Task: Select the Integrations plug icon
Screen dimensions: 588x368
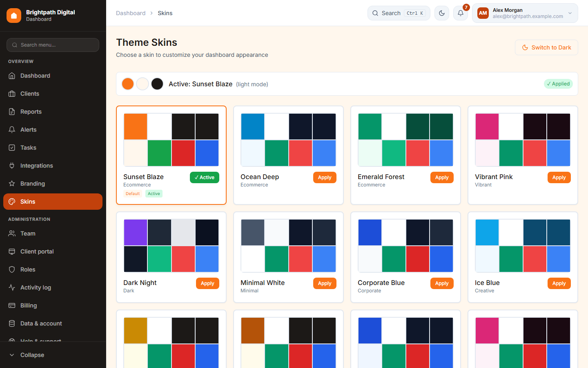Action: tap(12, 166)
